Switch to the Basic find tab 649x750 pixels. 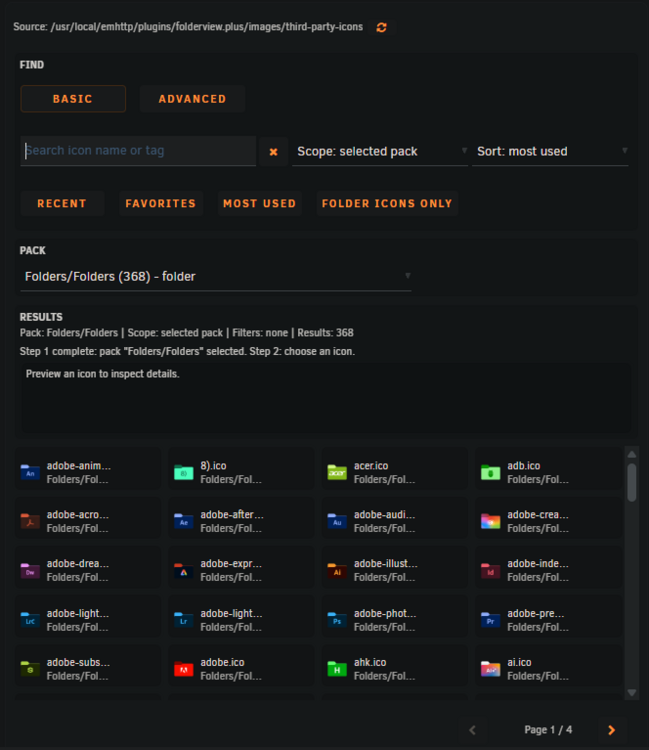click(73, 99)
